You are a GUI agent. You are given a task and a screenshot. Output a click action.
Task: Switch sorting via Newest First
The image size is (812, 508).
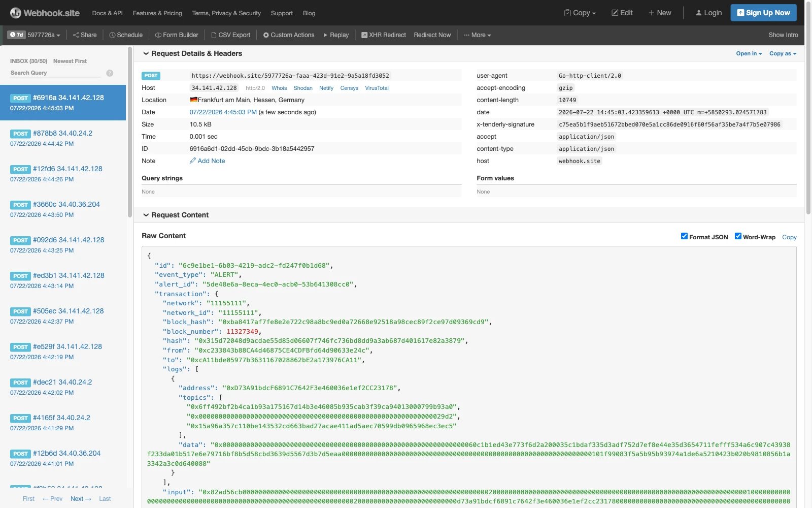pos(70,61)
